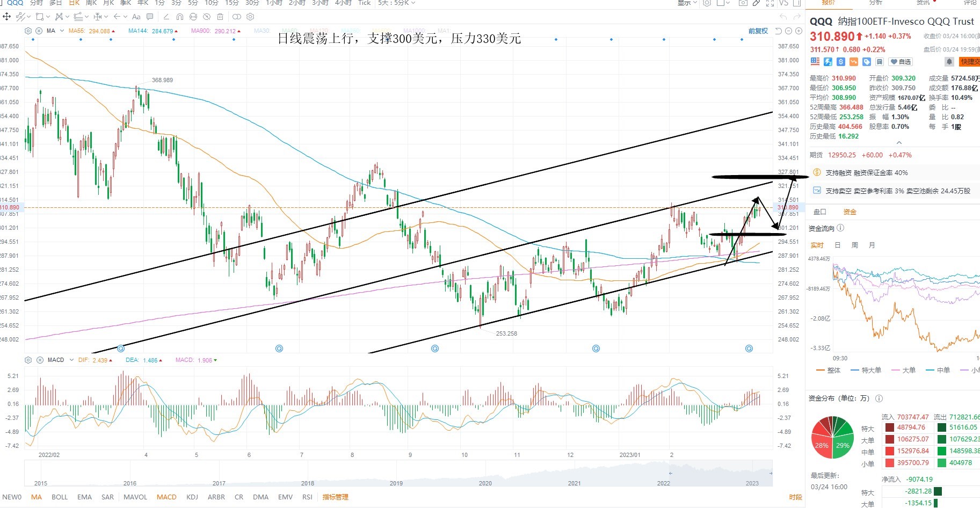Image resolution: width=980 pixels, height=508 pixels.
Task: Open the info icon next to 资金流向
Action: pos(840,228)
